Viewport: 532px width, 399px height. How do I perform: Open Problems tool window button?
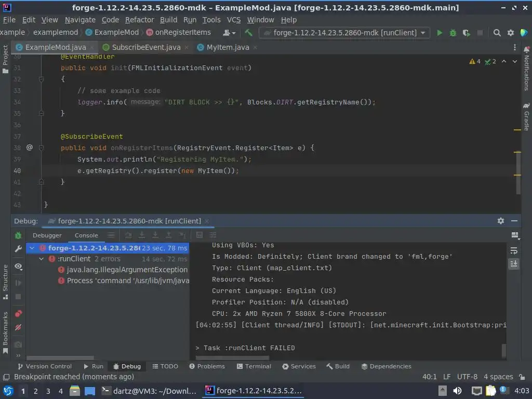(x=207, y=366)
